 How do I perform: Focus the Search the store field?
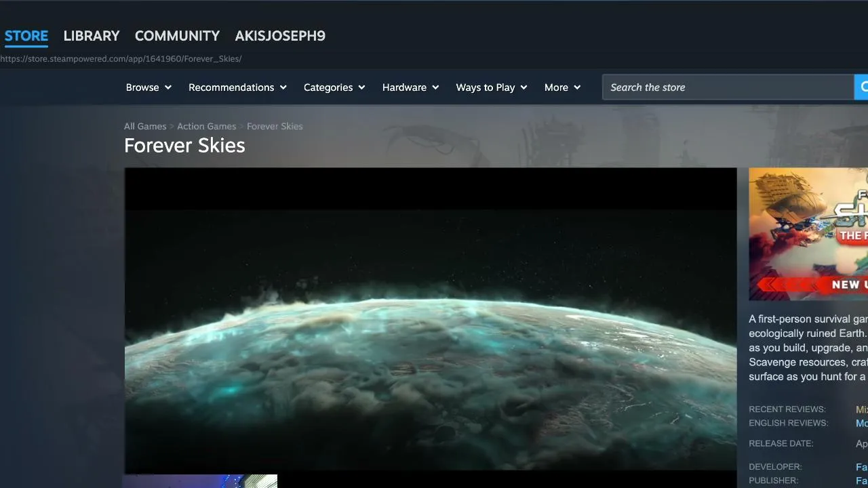point(728,87)
